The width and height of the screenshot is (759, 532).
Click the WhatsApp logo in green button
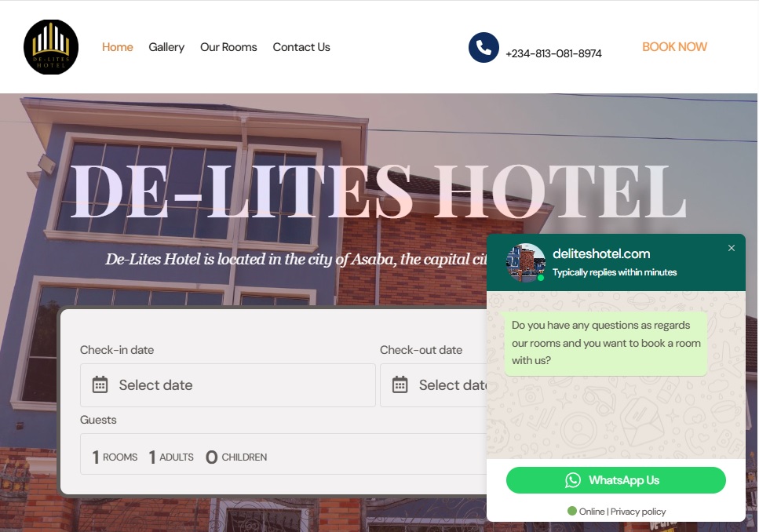[x=573, y=480]
